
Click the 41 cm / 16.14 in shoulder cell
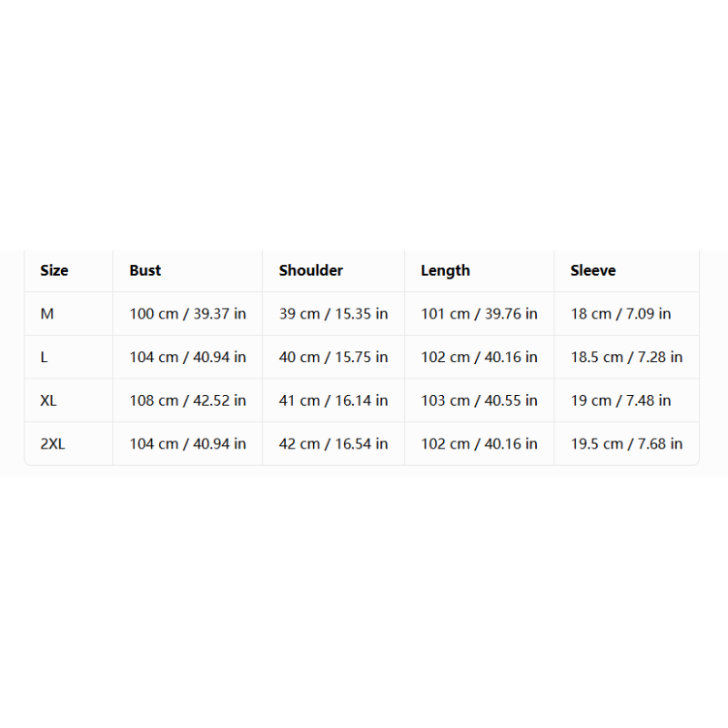pos(333,400)
